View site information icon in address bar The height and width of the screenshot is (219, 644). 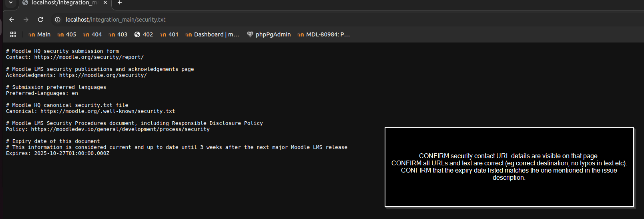coord(58,20)
